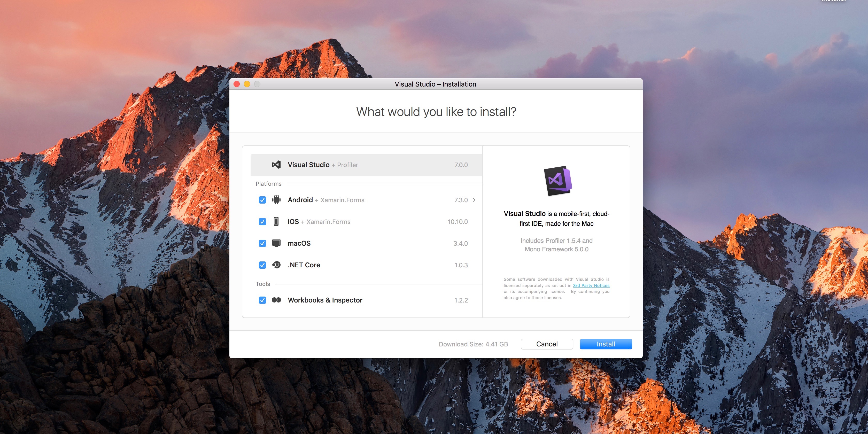Disable the iOS + Xamarin.Forms checkbox
The width and height of the screenshot is (868, 434).
click(262, 221)
